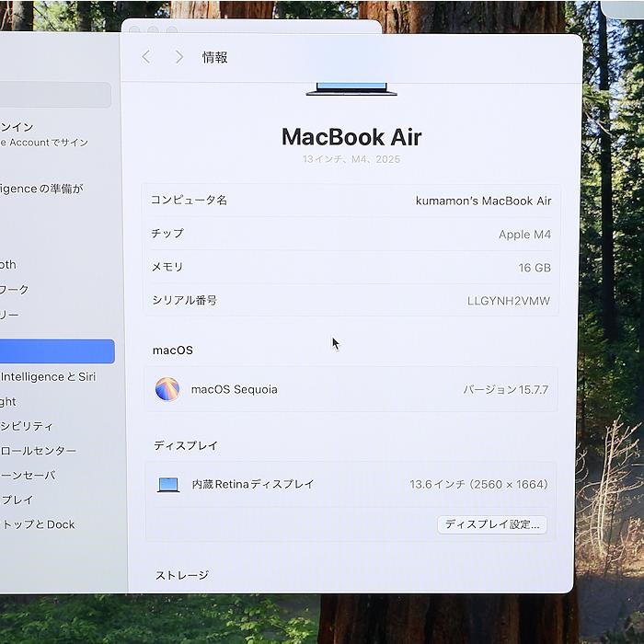The image size is (644, 644).
Task: Open the ーンセーバ sidebar item
Action: (28, 476)
